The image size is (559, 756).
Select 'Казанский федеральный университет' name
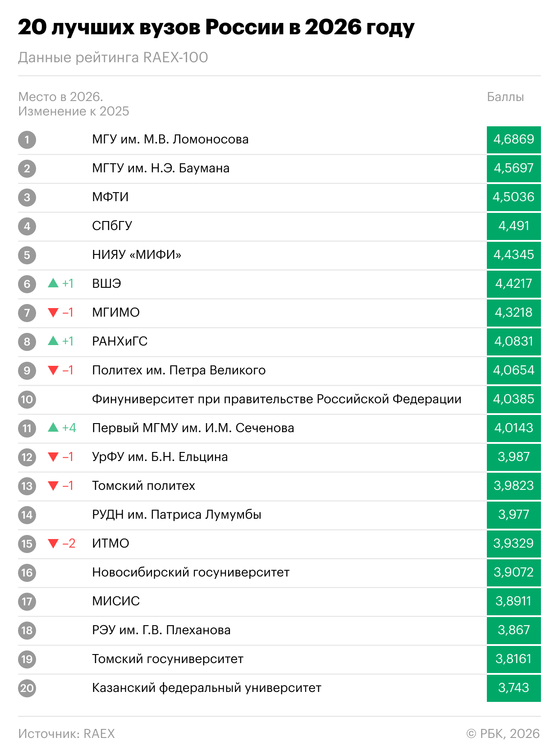206,688
